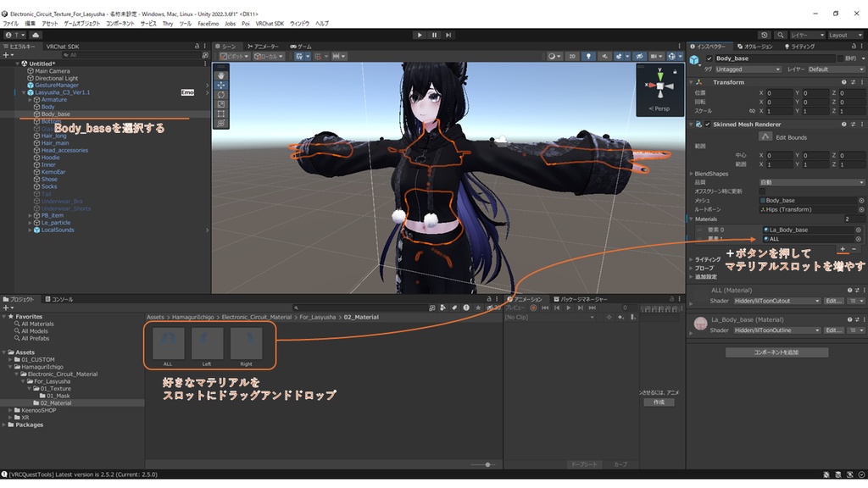Toggle Skinned Mesh Renderer enabled checkbox
Viewport: 868px width, 488px height.
(708, 125)
